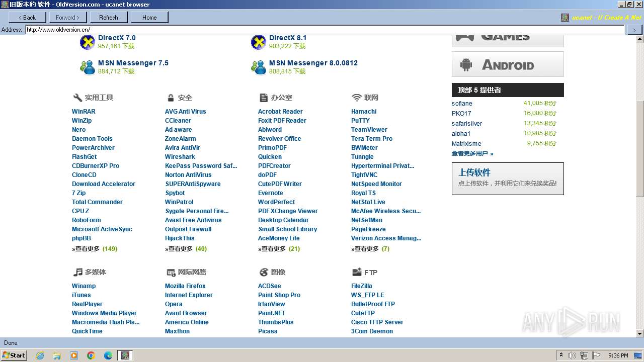The height and width of the screenshot is (362, 644).
Task: Click the networking wifi category icon
Action: click(x=357, y=98)
